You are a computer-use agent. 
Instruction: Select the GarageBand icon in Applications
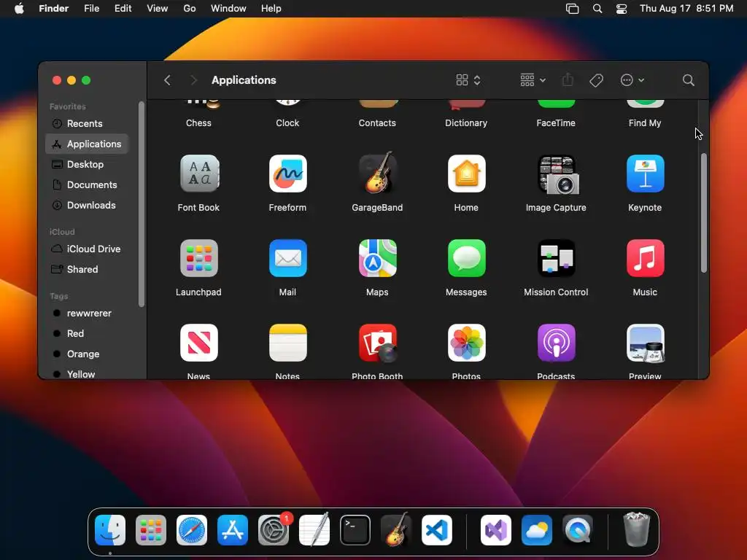(x=377, y=173)
